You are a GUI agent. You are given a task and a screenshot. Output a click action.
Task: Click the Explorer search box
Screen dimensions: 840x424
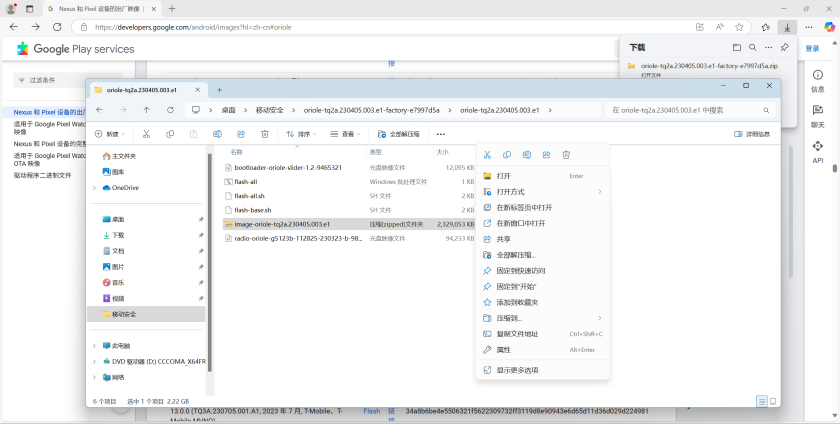click(x=690, y=110)
